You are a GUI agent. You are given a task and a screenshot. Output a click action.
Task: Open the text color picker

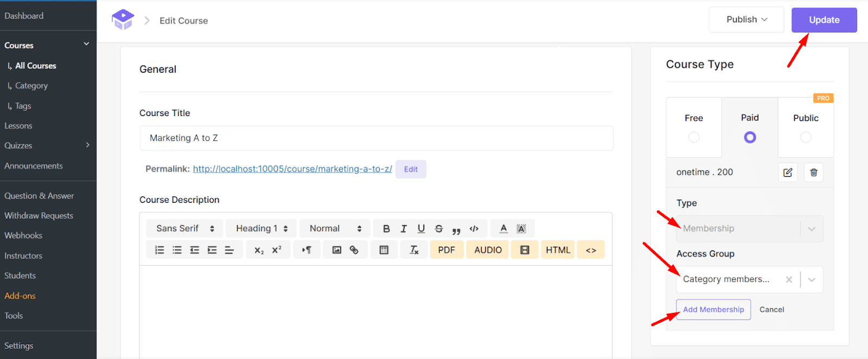pos(503,229)
